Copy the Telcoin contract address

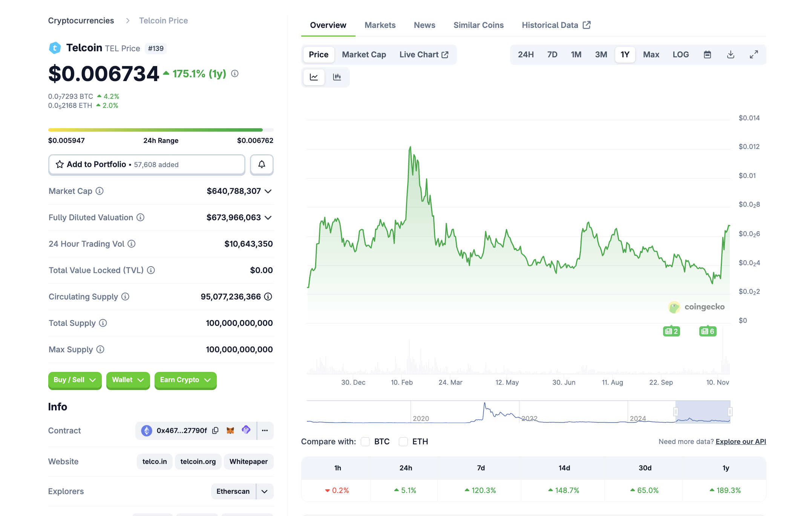215,430
